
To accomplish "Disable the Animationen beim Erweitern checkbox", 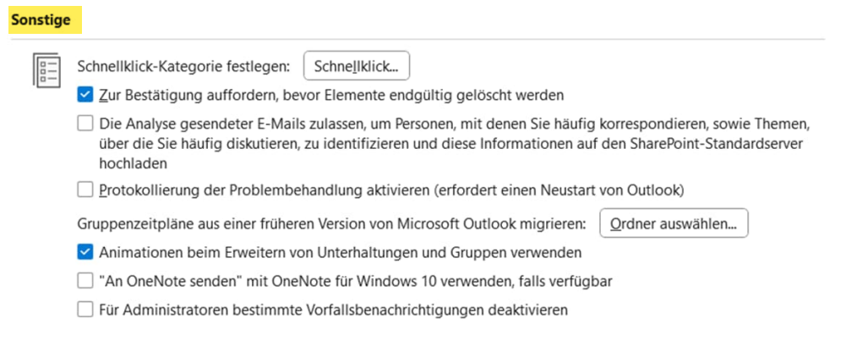I will click(85, 251).
